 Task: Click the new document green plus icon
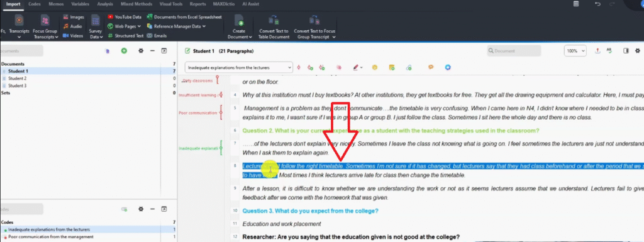(124, 50)
